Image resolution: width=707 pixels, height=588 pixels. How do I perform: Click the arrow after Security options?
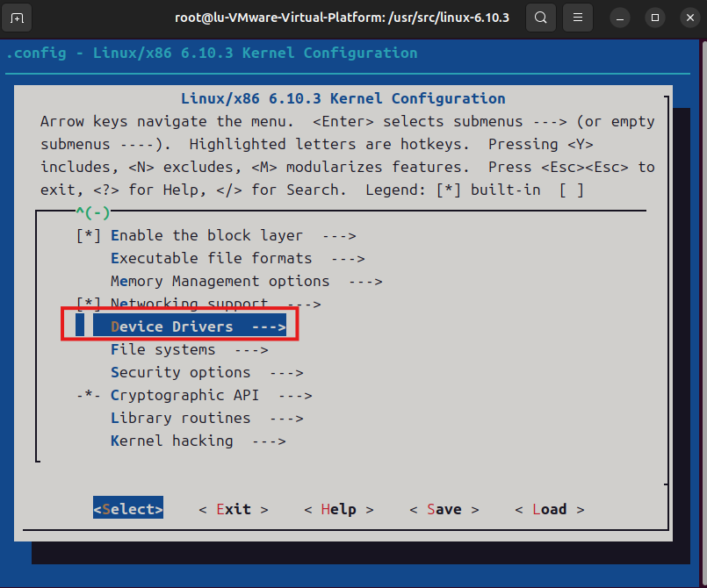(x=287, y=373)
